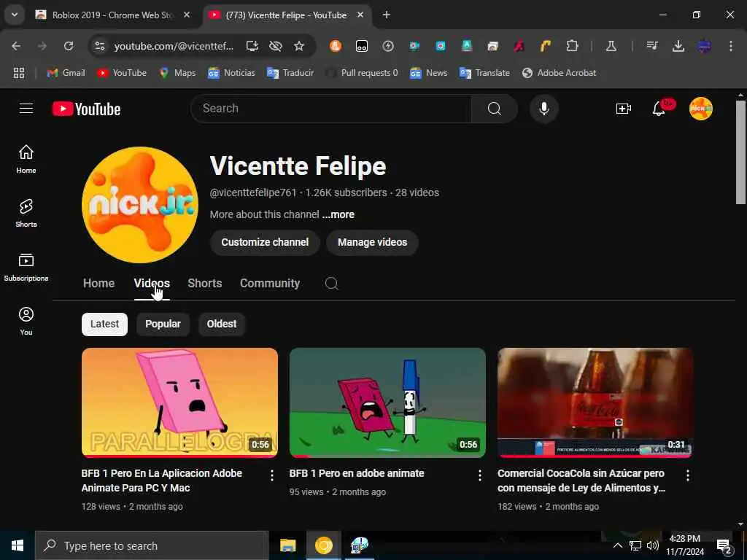
Task: Open the You section in sidebar
Action: coord(26,322)
